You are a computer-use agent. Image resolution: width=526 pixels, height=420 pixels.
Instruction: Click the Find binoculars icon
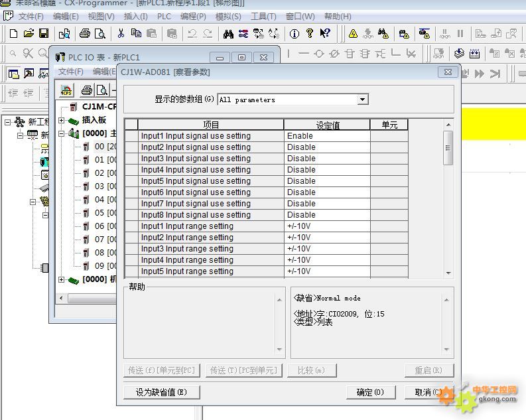(x=228, y=34)
